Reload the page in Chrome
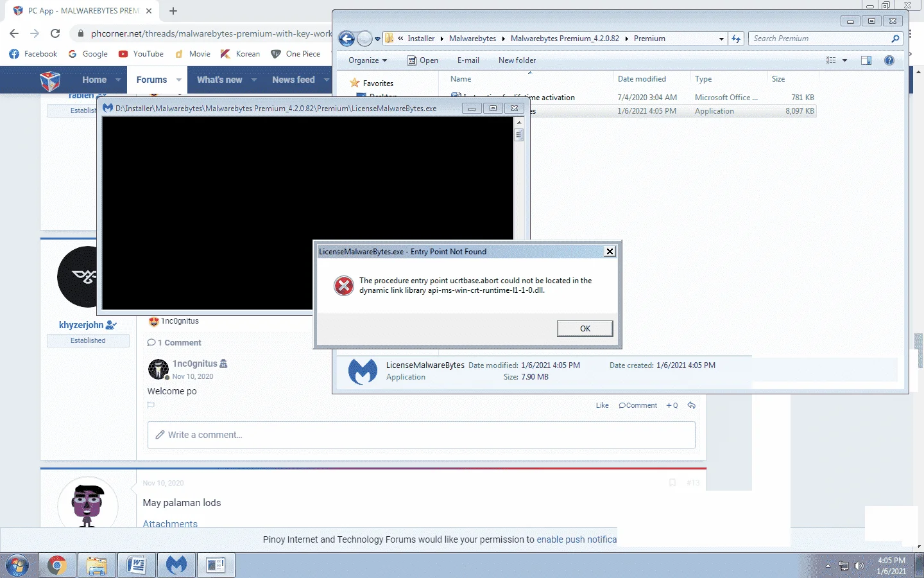 (x=55, y=33)
